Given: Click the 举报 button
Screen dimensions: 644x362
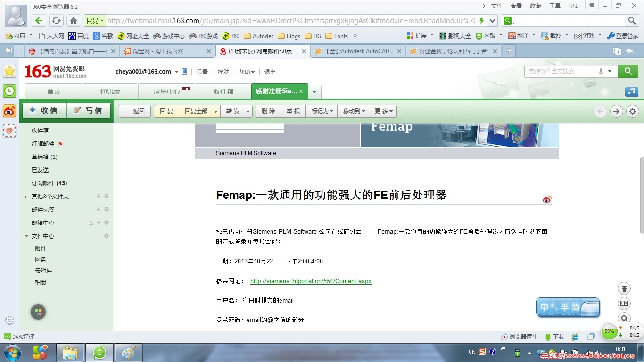Looking at the screenshot, I should (x=293, y=111).
